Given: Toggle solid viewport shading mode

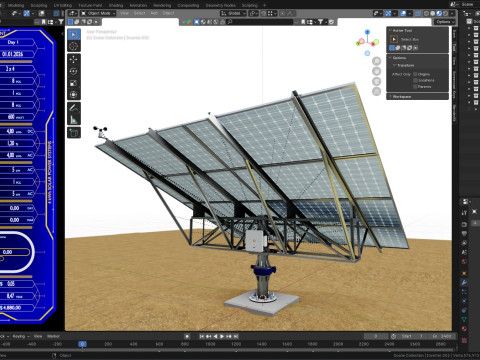Looking at the screenshot, I should click(x=433, y=13).
